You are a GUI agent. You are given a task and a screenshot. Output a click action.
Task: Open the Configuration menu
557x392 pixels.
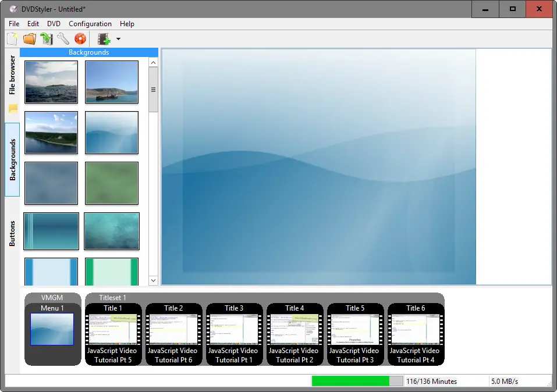90,24
